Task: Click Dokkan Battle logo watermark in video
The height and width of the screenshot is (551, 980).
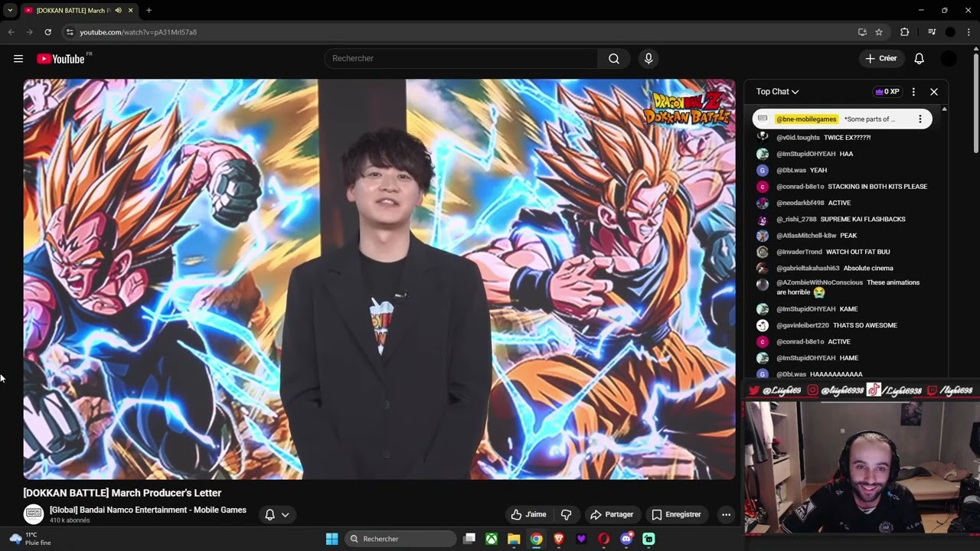Action: coord(688,109)
